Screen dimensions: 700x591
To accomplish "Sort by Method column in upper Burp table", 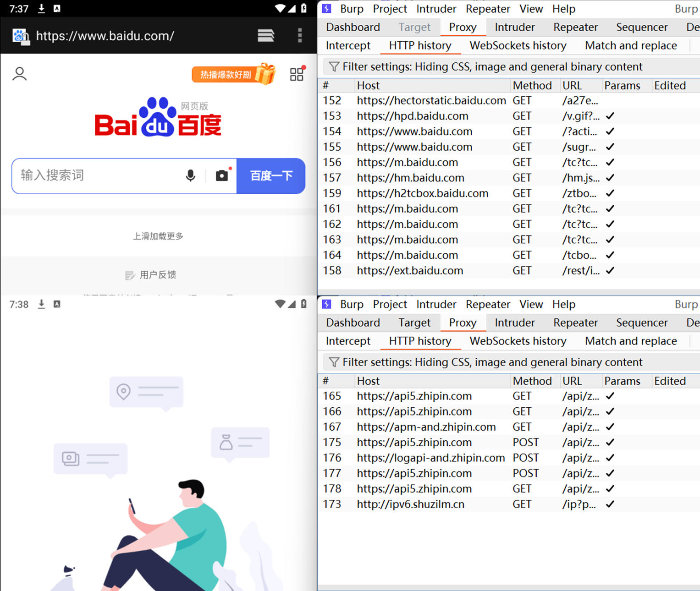I will 535,86.
